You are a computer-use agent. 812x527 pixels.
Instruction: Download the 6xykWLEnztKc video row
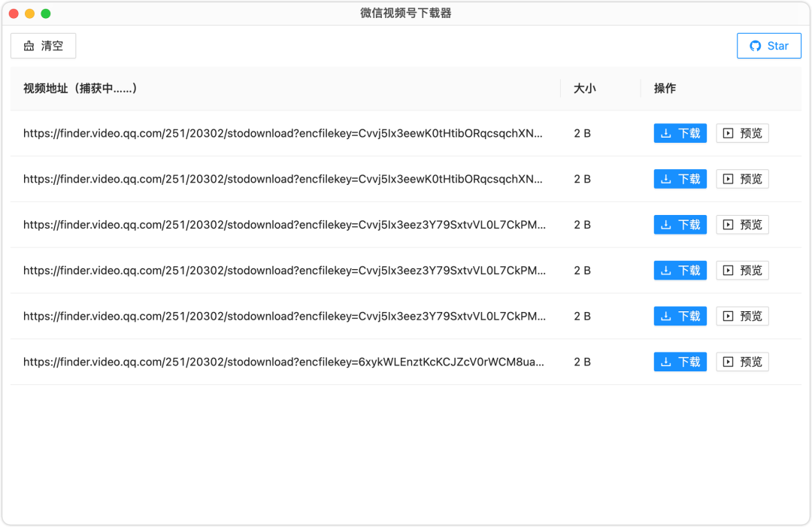click(680, 362)
